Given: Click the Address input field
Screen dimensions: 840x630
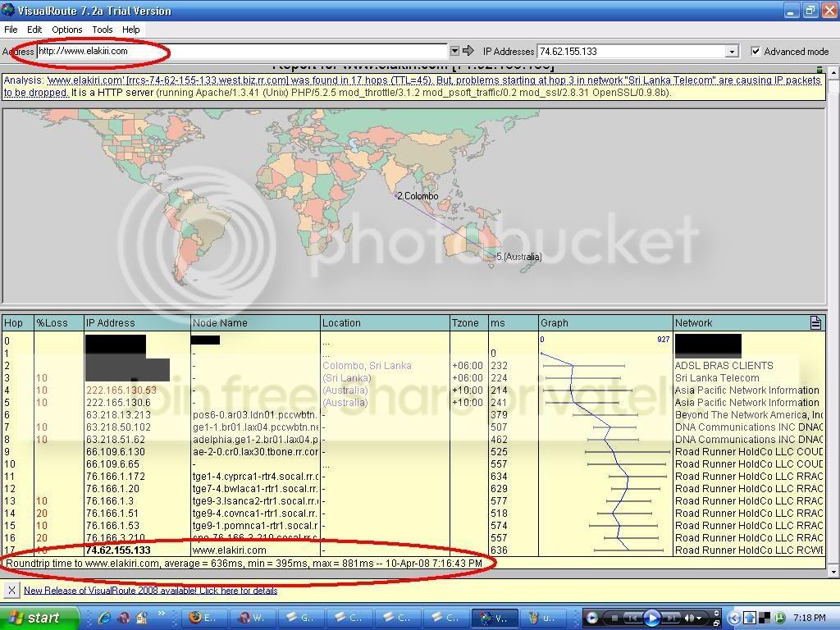Looking at the screenshot, I should click(242, 52).
